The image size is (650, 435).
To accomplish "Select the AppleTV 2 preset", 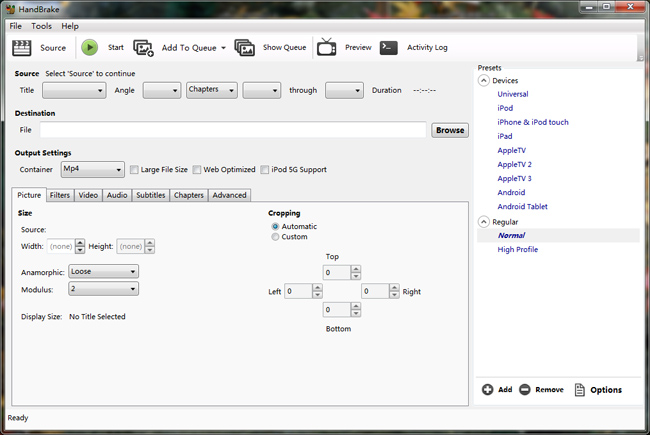I will coord(514,165).
